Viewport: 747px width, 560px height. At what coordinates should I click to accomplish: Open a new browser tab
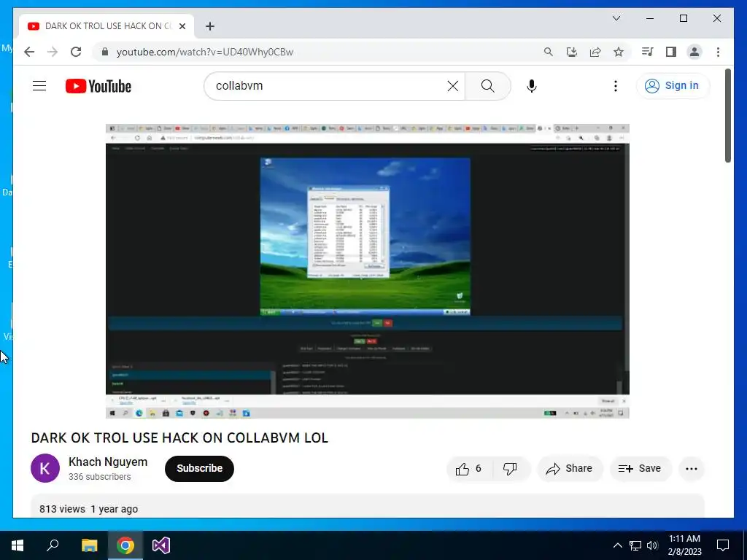(x=210, y=26)
